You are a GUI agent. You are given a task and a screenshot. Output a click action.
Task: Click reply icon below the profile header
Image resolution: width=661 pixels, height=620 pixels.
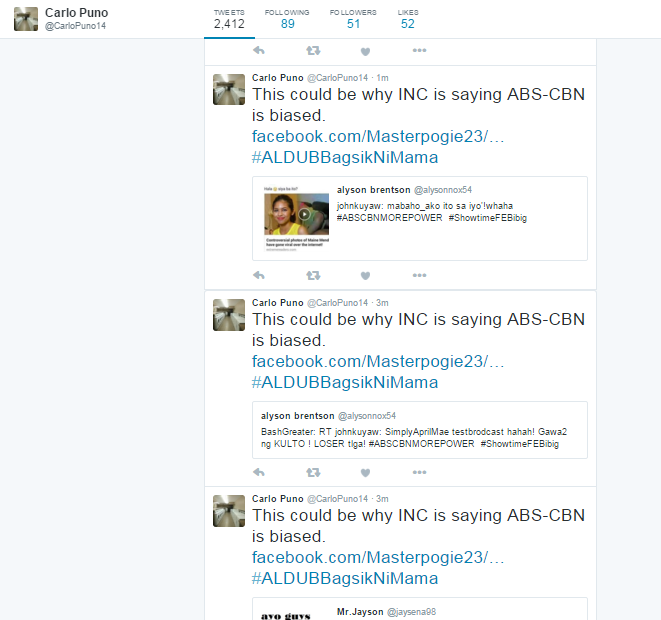click(259, 51)
